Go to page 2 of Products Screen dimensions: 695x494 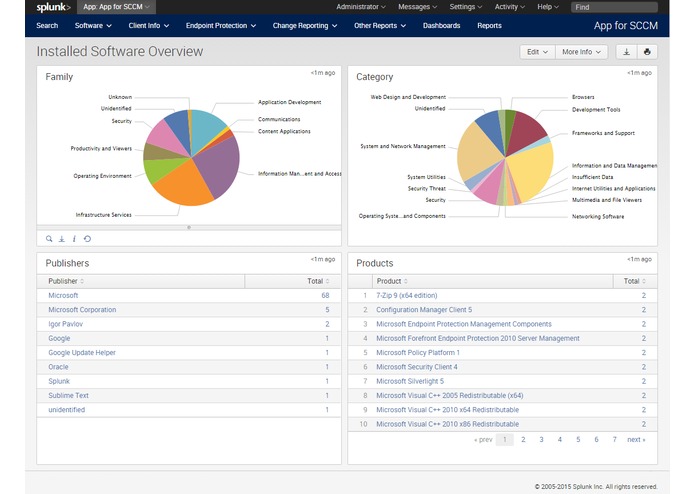pyautogui.click(x=523, y=440)
